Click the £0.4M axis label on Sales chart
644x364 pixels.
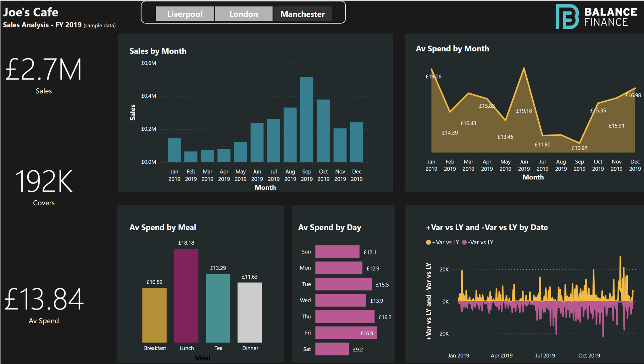[x=148, y=96]
